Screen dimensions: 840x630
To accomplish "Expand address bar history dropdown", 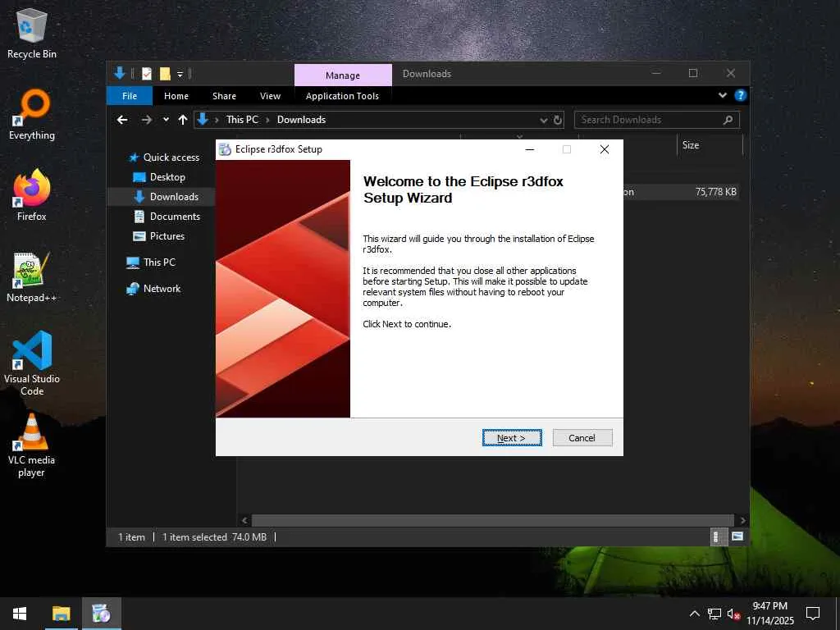I will pos(543,120).
